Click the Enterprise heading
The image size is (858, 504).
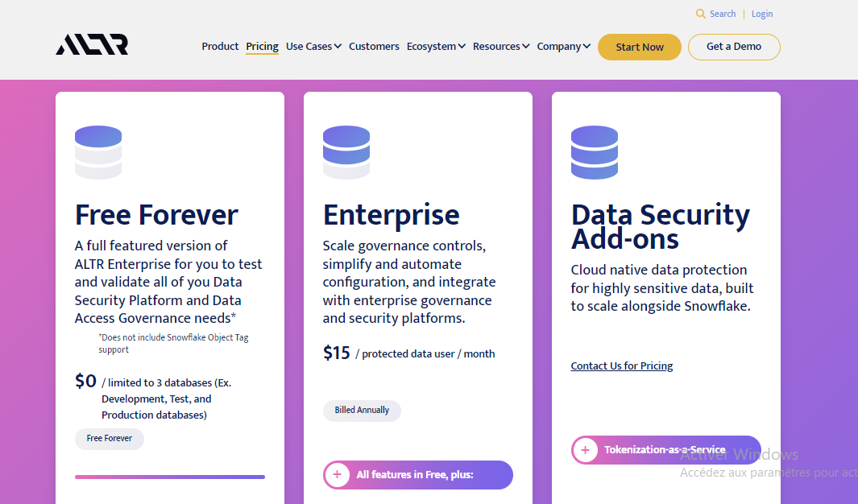392,215
